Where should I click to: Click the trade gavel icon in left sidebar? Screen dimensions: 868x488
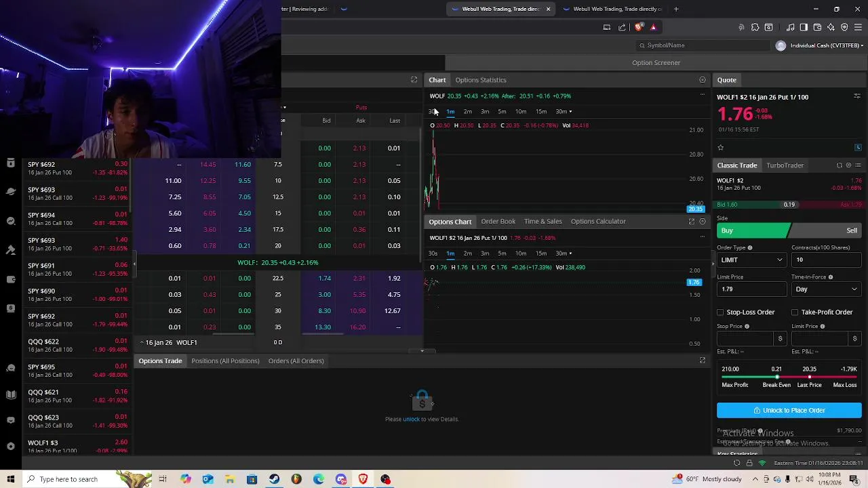11,250
